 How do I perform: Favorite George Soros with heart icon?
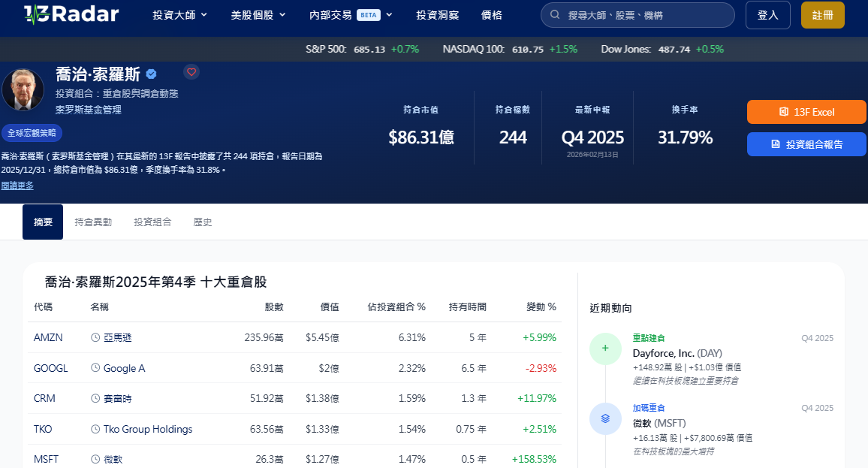coord(191,72)
